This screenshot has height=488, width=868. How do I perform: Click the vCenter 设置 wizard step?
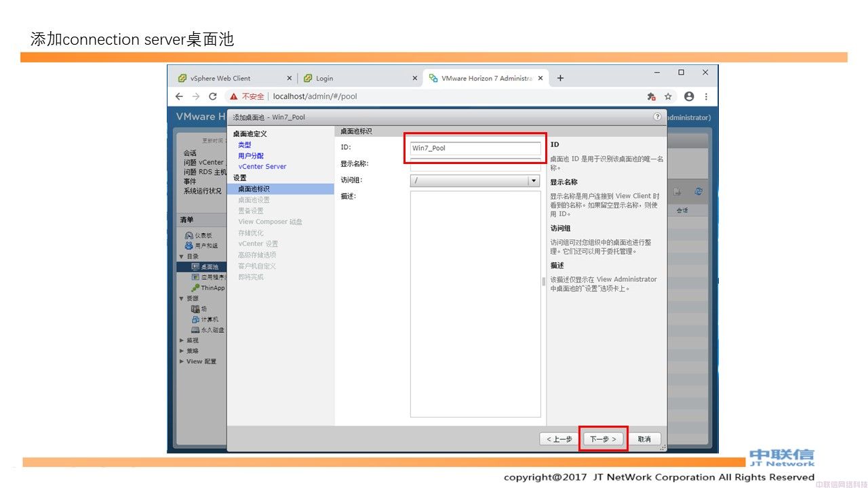click(x=258, y=244)
